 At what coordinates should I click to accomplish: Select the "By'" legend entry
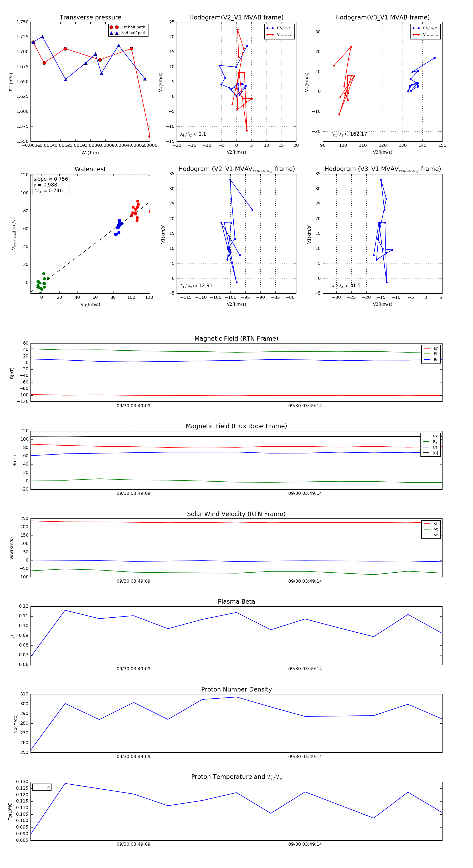click(431, 442)
